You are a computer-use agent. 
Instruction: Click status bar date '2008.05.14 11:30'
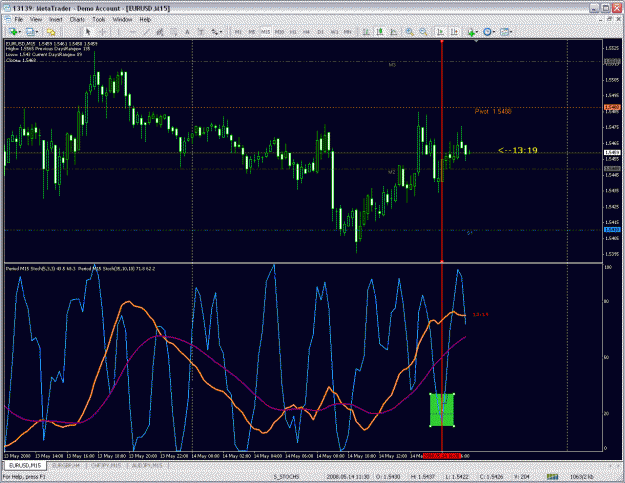[348, 477]
